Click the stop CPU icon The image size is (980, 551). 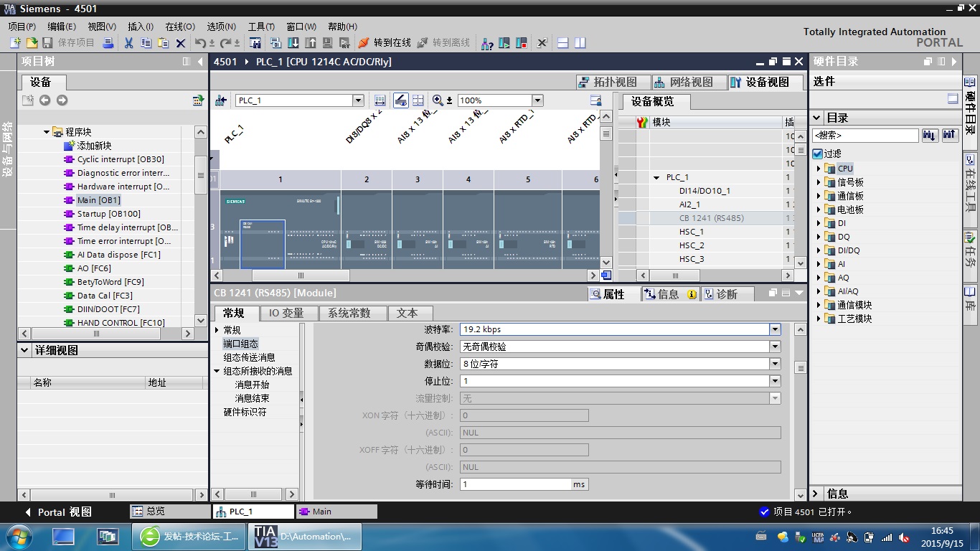[x=522, y=43]
